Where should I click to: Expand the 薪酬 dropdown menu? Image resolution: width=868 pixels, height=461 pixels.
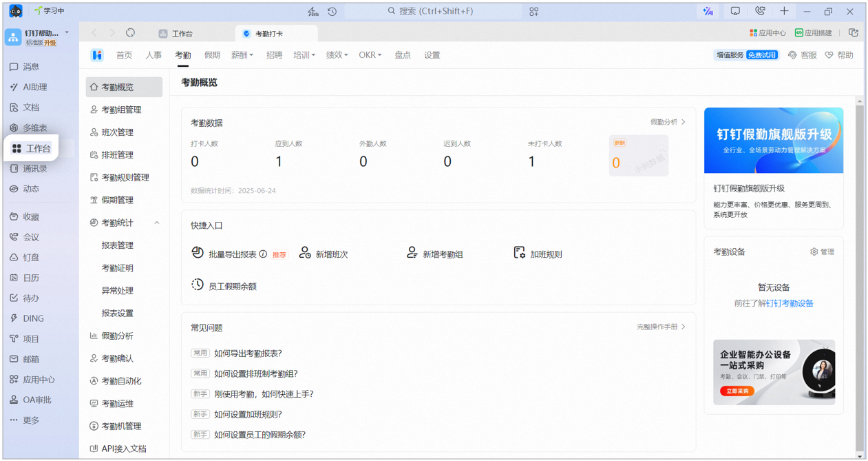242,55
